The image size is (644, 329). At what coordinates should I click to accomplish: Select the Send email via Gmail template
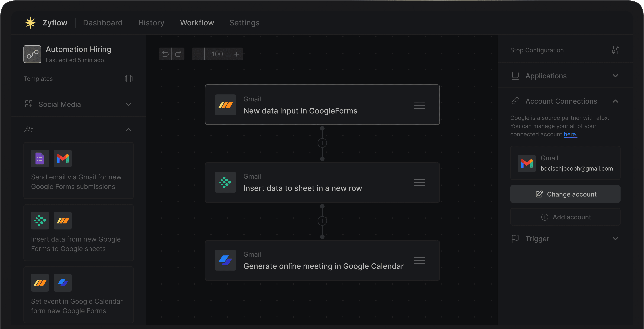point(78,171)
